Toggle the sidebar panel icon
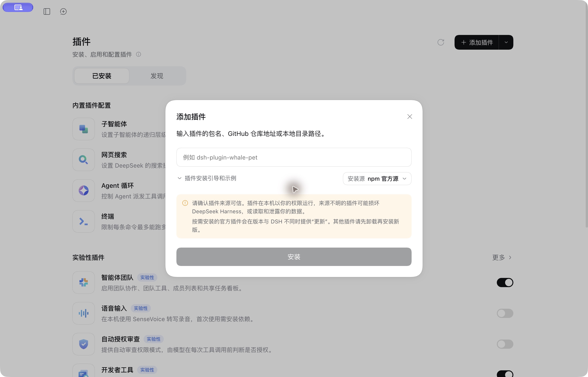588x377 pixels. point(47,11)
